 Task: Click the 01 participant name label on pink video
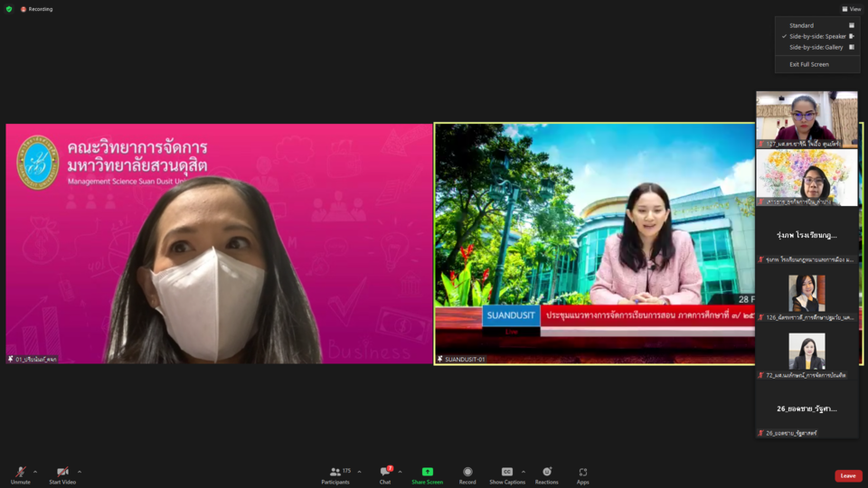click(x=36, y=359)
